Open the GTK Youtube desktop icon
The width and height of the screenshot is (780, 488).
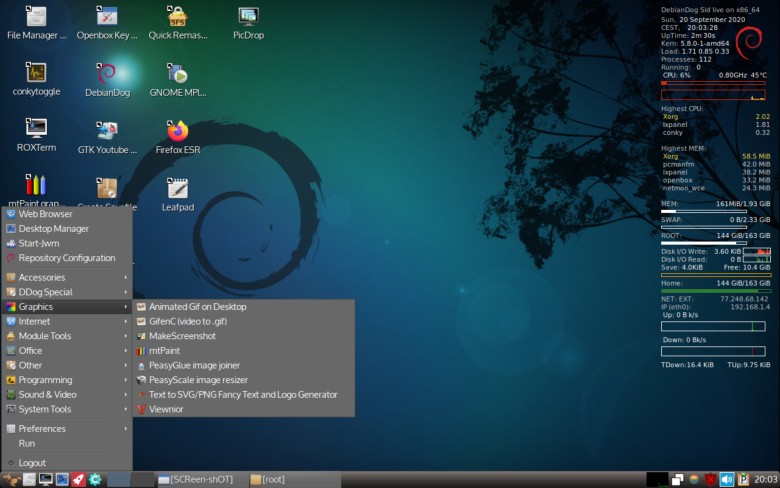click(107, 131)
